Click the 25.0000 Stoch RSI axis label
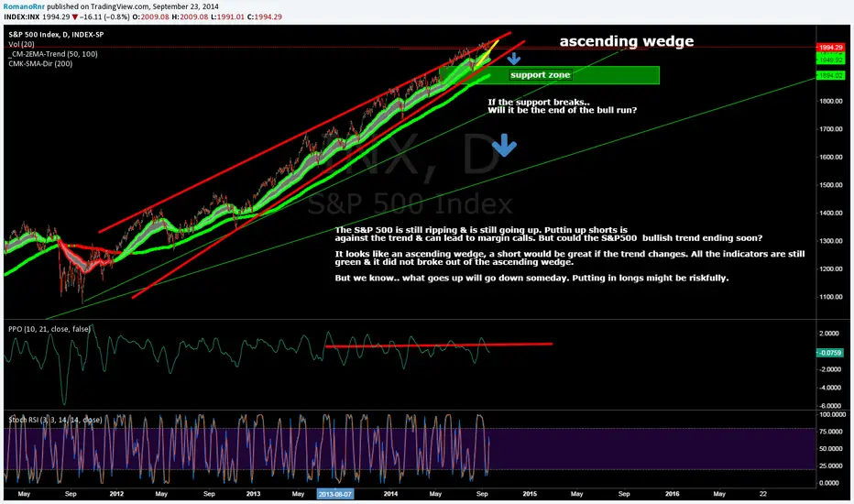 pos(832,466)
